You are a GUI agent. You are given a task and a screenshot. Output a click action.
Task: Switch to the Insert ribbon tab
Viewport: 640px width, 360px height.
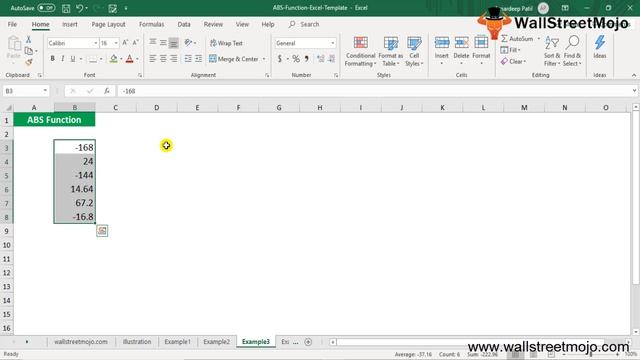[70, 24]
